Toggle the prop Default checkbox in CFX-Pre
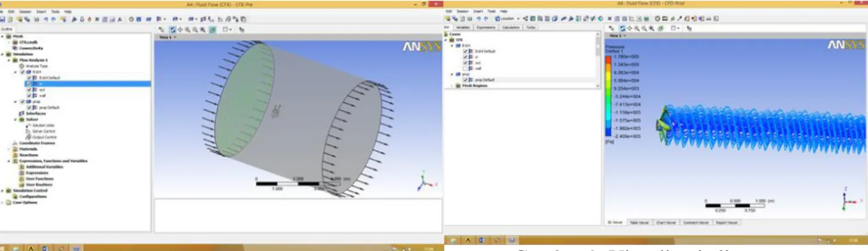Image resolution: width=868 pixels, height=251 pixels. tap(29, 108)
